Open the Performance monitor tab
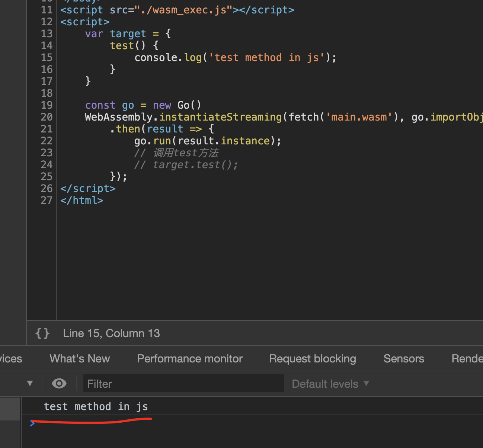The width and height of the screenshot is (483, 448). click(x=190, y=358)
